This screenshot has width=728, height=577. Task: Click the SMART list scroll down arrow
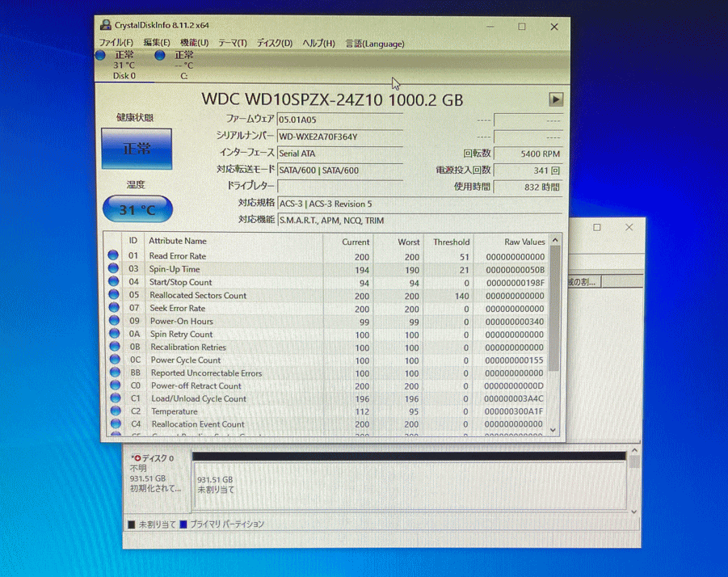click(x=553, y=430)
